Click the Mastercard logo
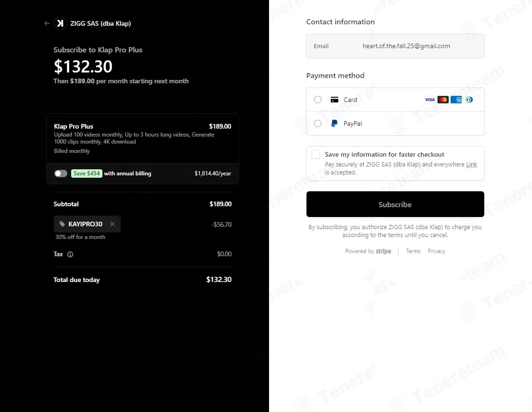532x412 pixels. pyautogui.click(x=443, y=100)
